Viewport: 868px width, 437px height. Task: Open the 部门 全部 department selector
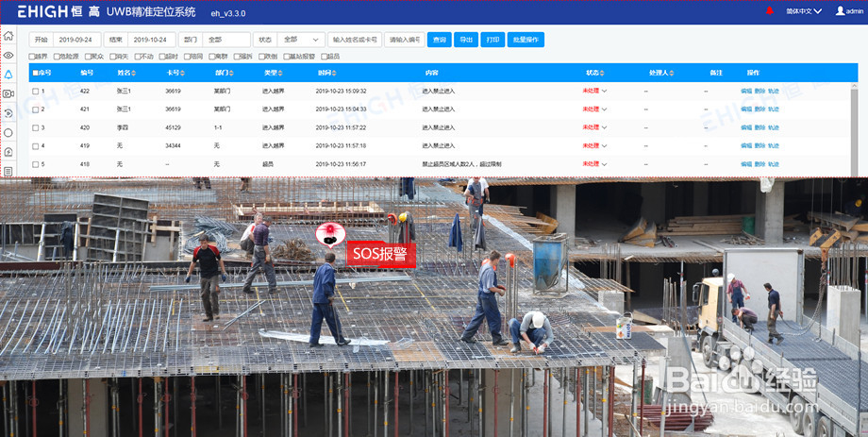point(226,40)
